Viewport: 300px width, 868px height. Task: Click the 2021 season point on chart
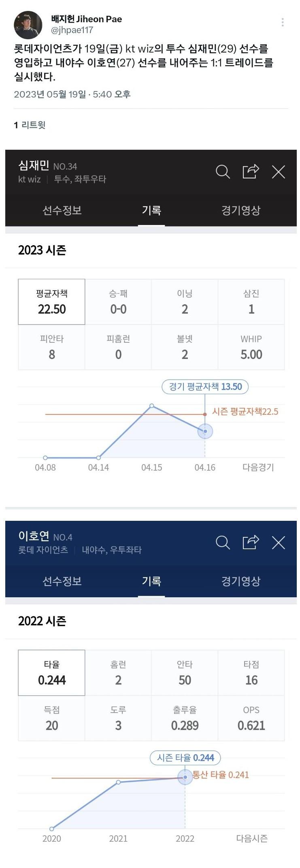118,782
